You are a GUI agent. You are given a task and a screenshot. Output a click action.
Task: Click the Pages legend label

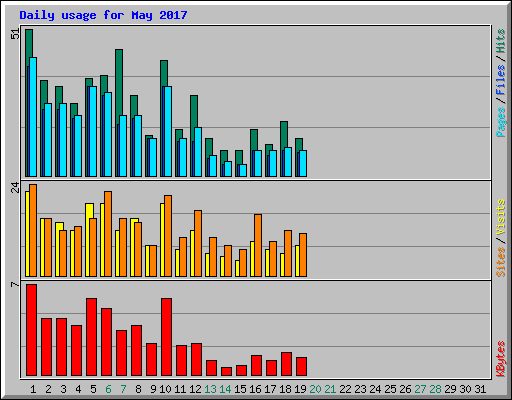pos(500,122)
